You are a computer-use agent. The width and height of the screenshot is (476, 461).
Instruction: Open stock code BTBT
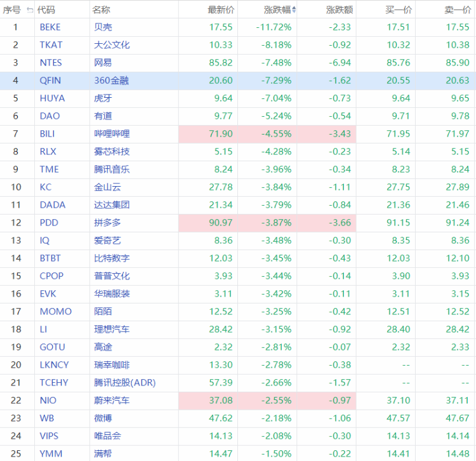tap(50, 258)
